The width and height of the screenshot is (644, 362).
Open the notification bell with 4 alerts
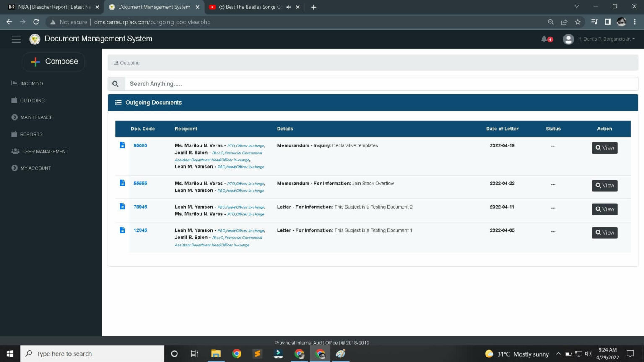(x=544, y=38)
